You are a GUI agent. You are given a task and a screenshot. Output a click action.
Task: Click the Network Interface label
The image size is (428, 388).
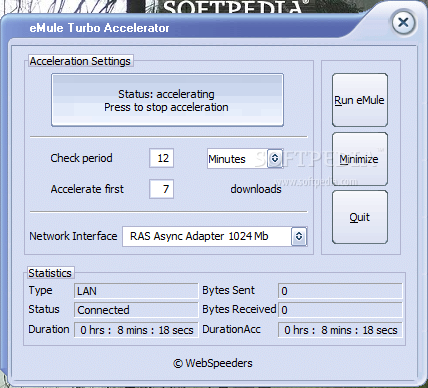(x=73, y=236)
